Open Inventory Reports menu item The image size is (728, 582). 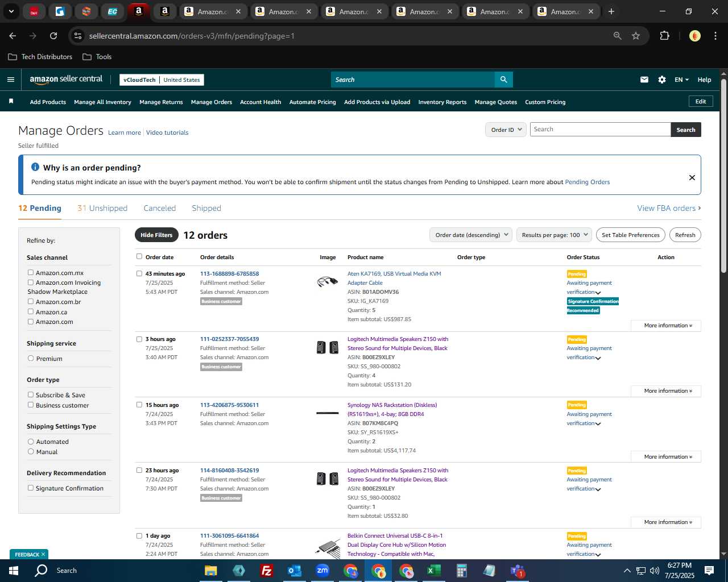point(442,102)
